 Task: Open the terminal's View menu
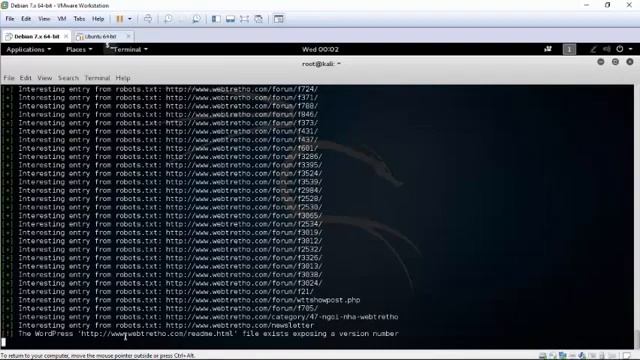coord(44,78)
